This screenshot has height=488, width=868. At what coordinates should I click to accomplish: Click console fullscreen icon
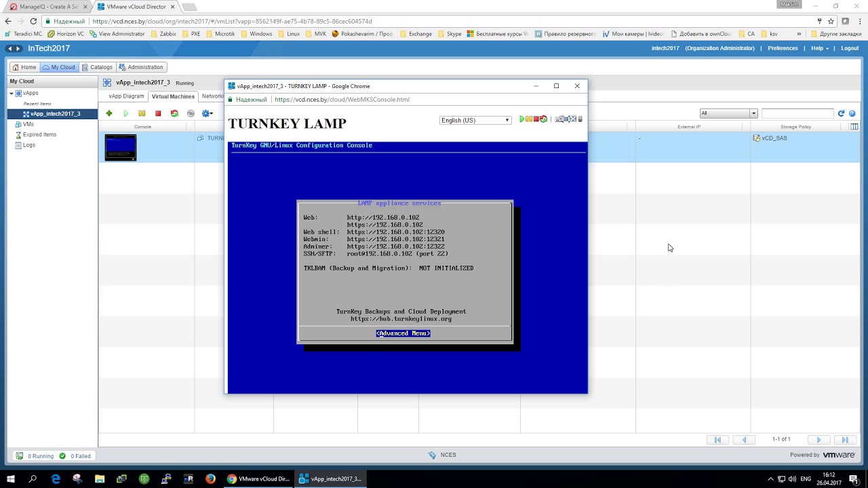point(572,119)
